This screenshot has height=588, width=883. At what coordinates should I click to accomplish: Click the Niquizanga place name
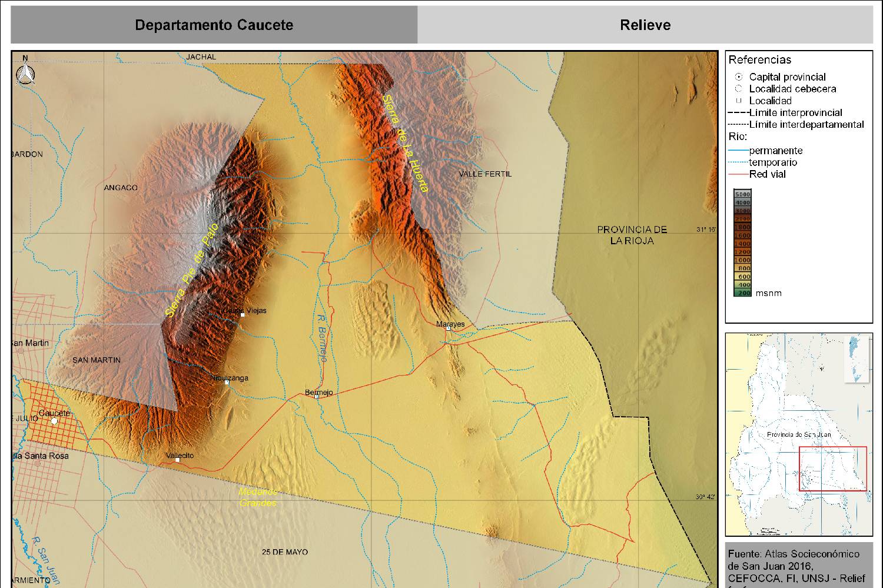(x=230, y=378)
